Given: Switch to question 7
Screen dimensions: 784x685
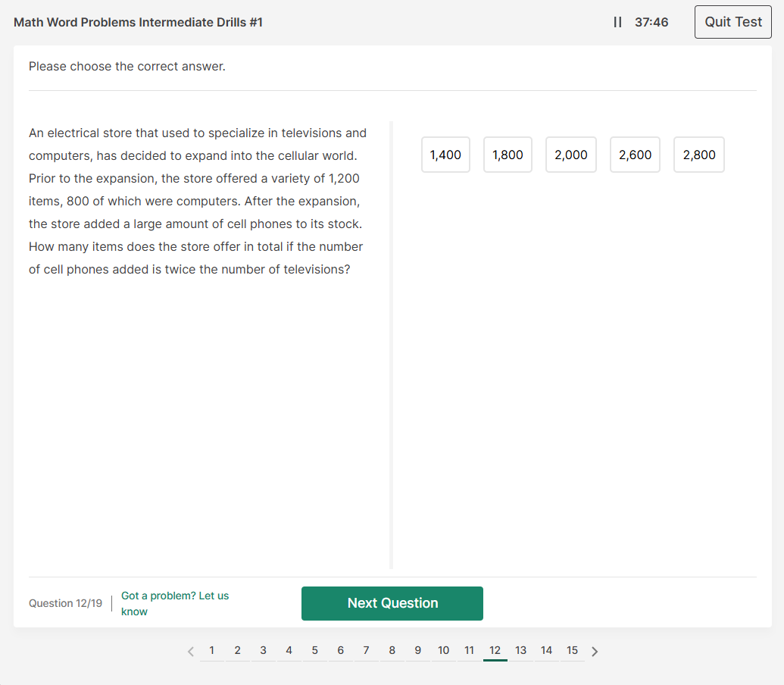Looking at the screenshot, I should click(x=367, y=650).
